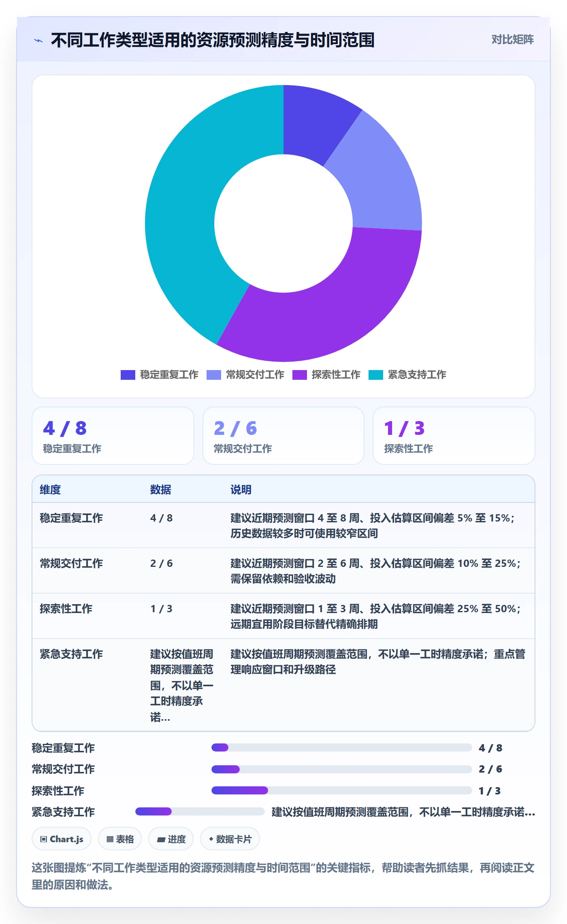Click the 数据 column header
Image resolution: width=567 pixels, height=924 pixels.
161,490
